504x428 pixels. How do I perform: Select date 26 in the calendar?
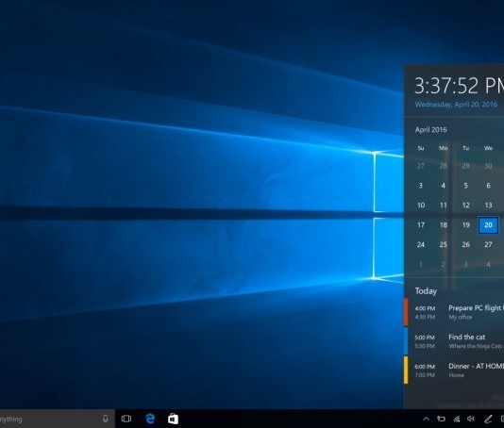[x=465, y=245]
